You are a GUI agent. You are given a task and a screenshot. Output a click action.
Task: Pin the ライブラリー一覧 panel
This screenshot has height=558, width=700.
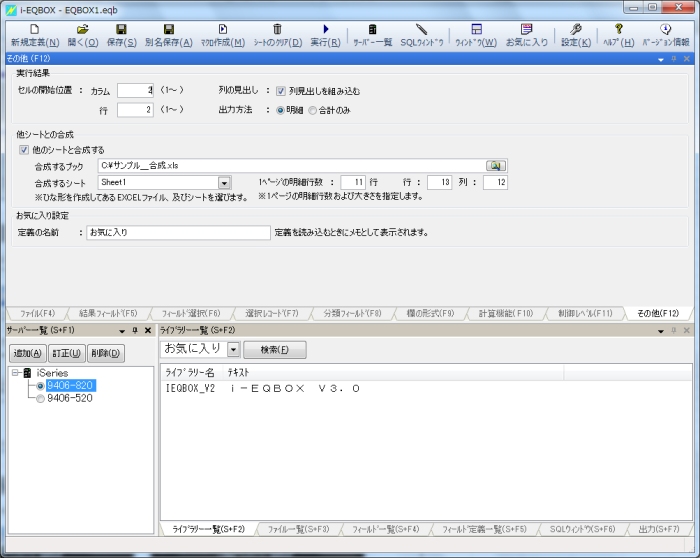coord(674,330)
